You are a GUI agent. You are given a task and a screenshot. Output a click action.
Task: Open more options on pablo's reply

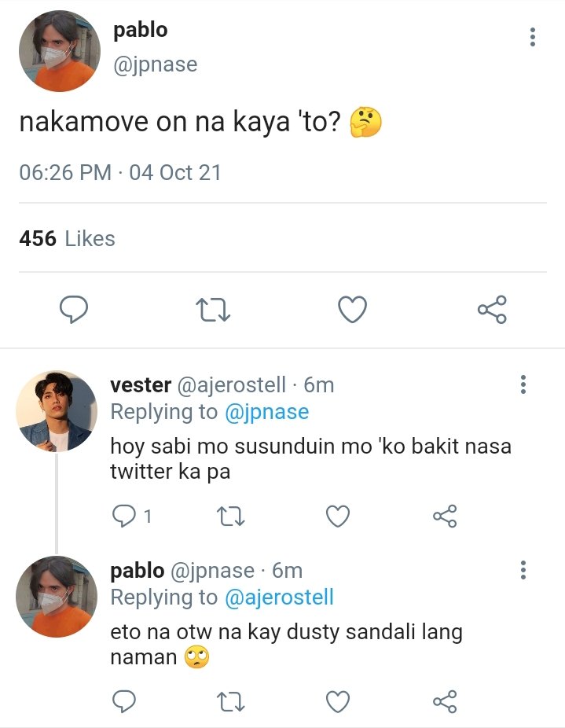pyautogui.click(x=523, y=570)
